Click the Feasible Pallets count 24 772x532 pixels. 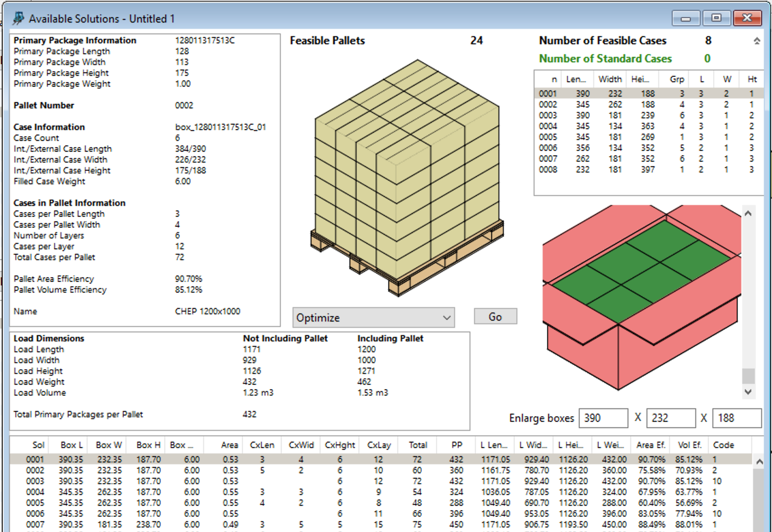476,41
